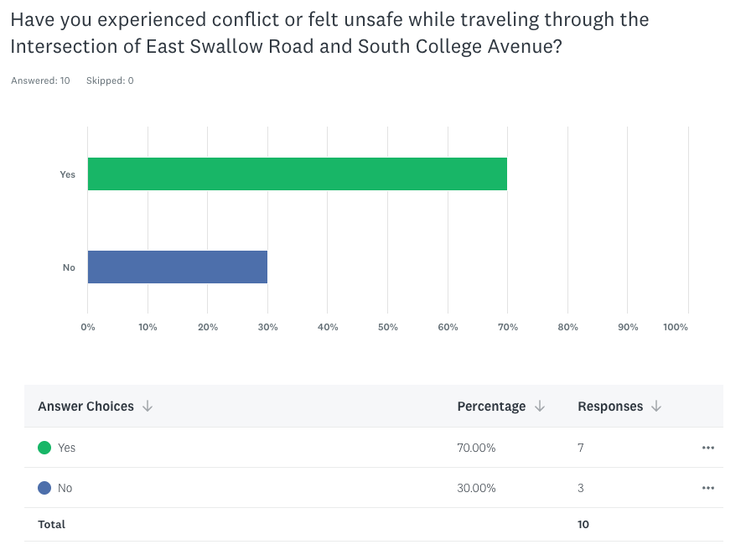Screen dimensions: 746x560
Task: Click the 70.00% percentage cell
Action: pyautogui.click(x=476, y=448)
